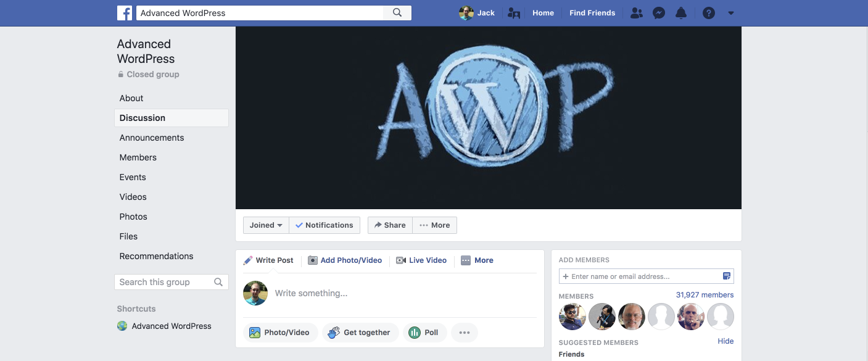Select the Write Post tab
The height and width of the screenshot is (361, 868).
point(269,260)
